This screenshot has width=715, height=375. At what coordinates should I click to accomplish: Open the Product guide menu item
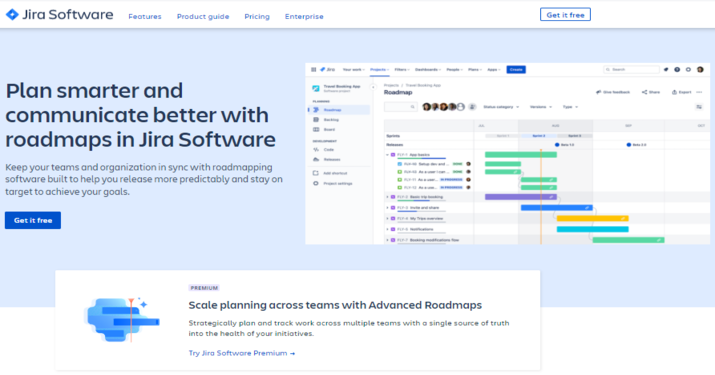(x=203, y=16)
